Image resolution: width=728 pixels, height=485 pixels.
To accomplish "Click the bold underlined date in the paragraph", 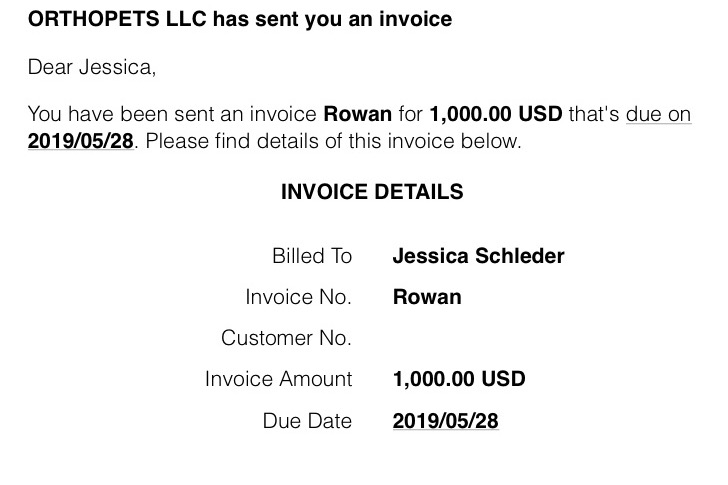I will pyautogui.click(x=81, y=141).
